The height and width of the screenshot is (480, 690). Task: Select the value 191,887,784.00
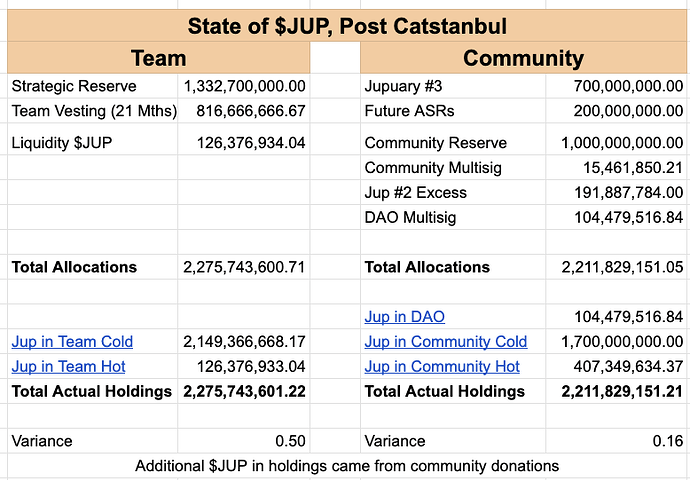(628, 193)
